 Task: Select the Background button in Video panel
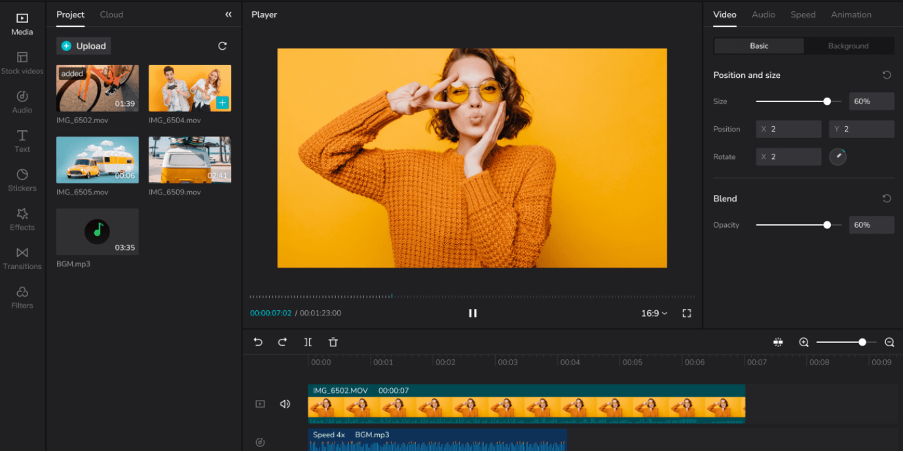point(848,46)
